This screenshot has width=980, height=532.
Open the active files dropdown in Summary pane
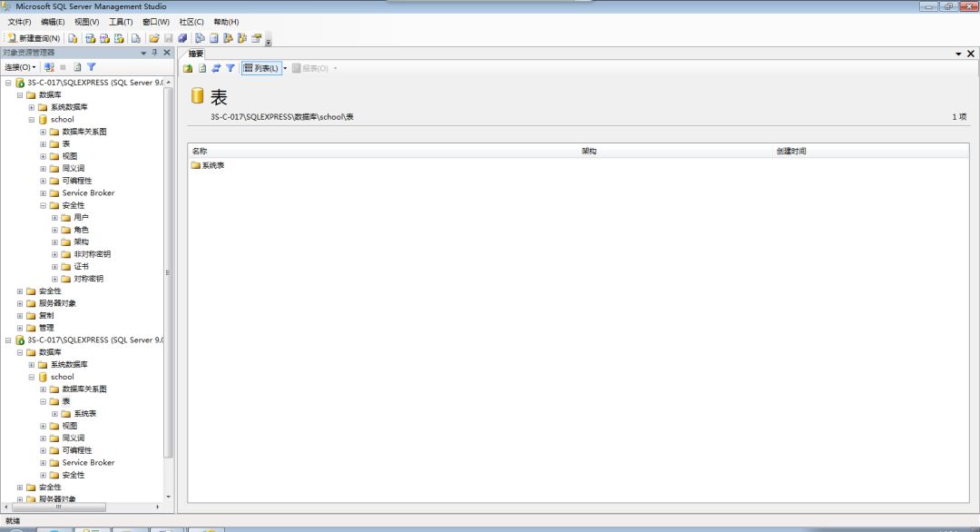[958, 54]
